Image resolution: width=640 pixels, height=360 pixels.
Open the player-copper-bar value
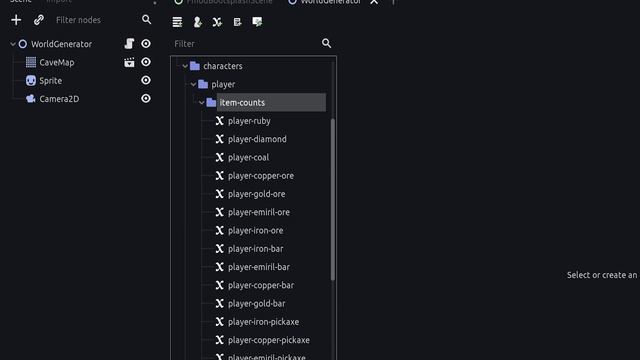(x=261, y=285)
